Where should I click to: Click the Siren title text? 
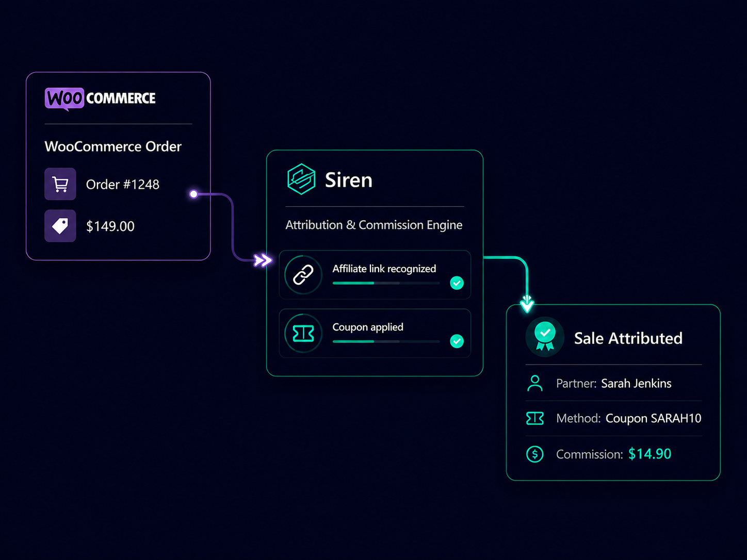[x=349, y=180]
